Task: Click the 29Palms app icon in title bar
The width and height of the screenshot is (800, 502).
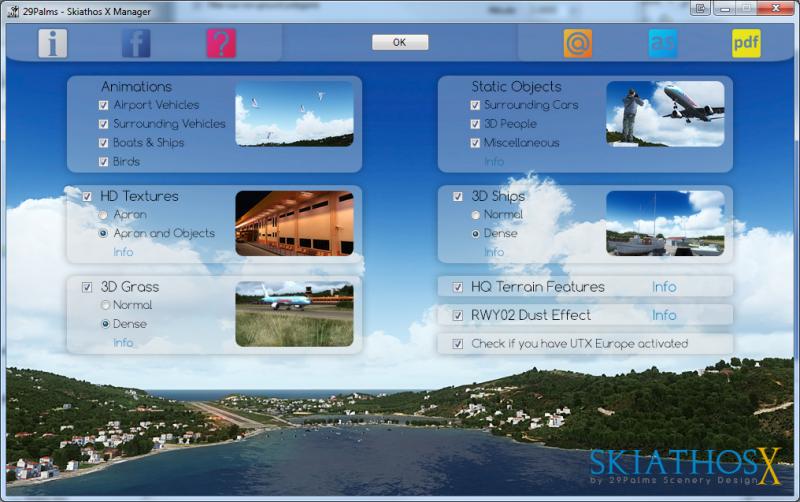Action: 13,11
